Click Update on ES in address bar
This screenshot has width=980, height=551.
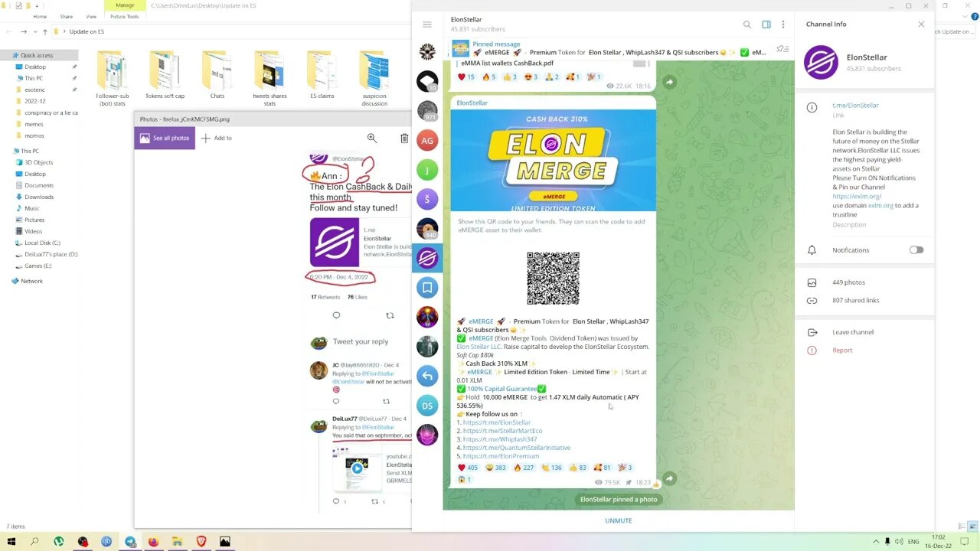(87, 31)
